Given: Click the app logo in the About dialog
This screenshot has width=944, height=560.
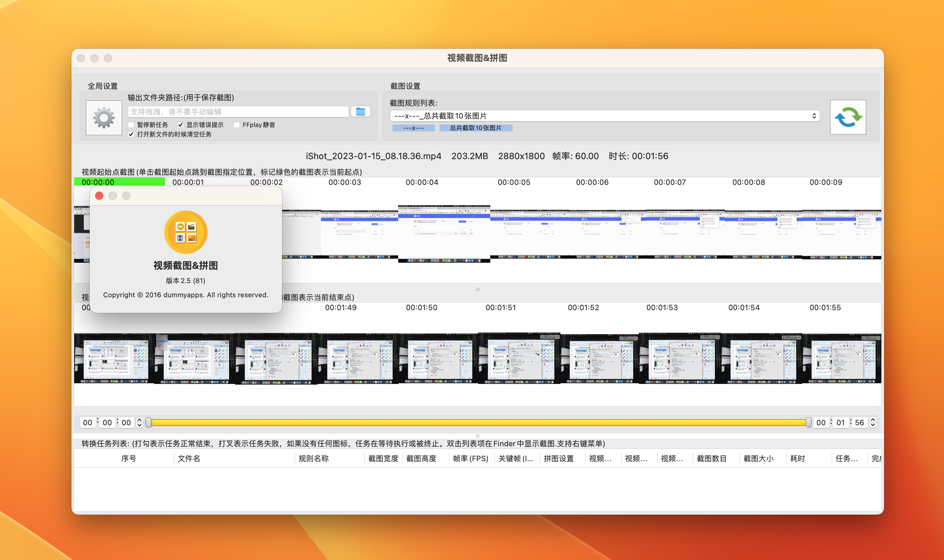Looking at the screenshot, I should [186, 232].
